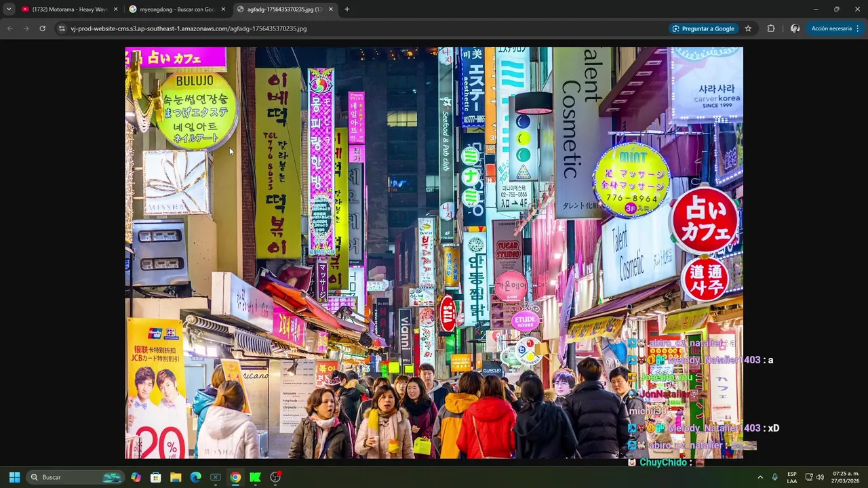Open the Chrome three-dot menu
Screen dimensions: 868x488
[858, 28]
